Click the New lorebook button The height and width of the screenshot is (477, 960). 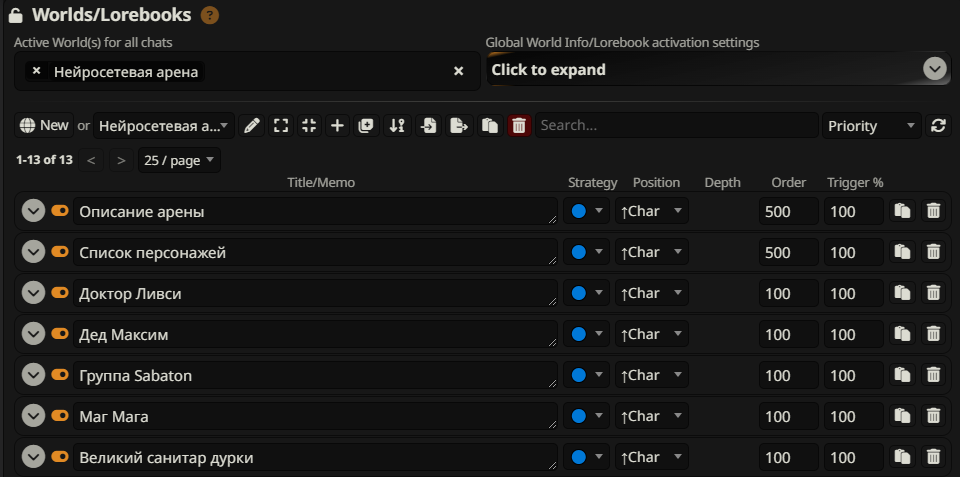tap(44, 126)
